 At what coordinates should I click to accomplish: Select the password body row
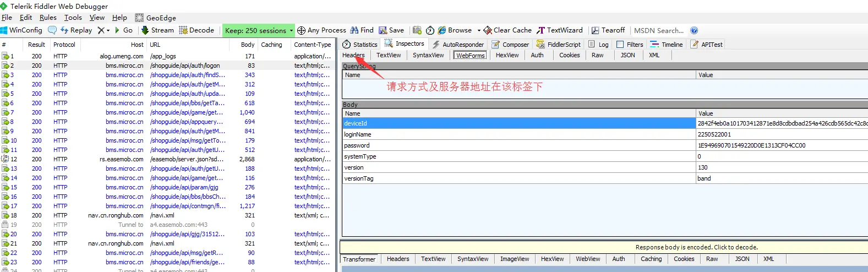(605, 145)
